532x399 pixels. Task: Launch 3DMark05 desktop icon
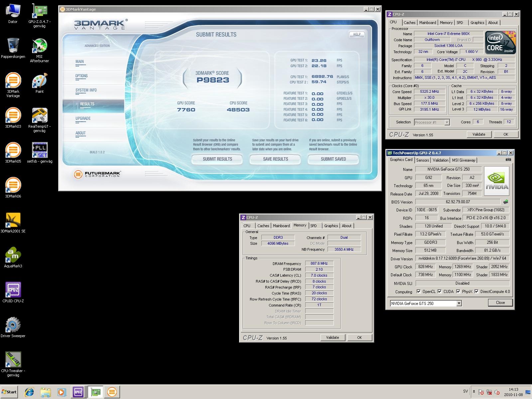click(x=13, y=153)
